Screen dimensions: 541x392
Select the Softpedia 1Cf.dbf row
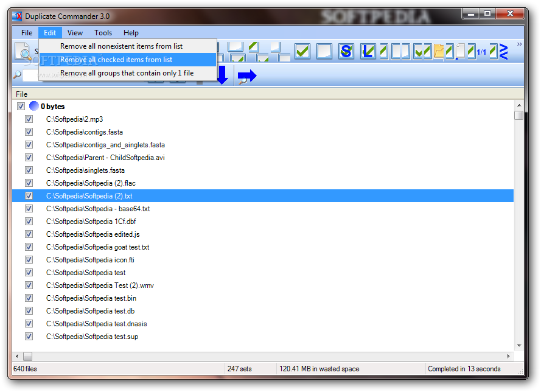(x=263, y=221)
